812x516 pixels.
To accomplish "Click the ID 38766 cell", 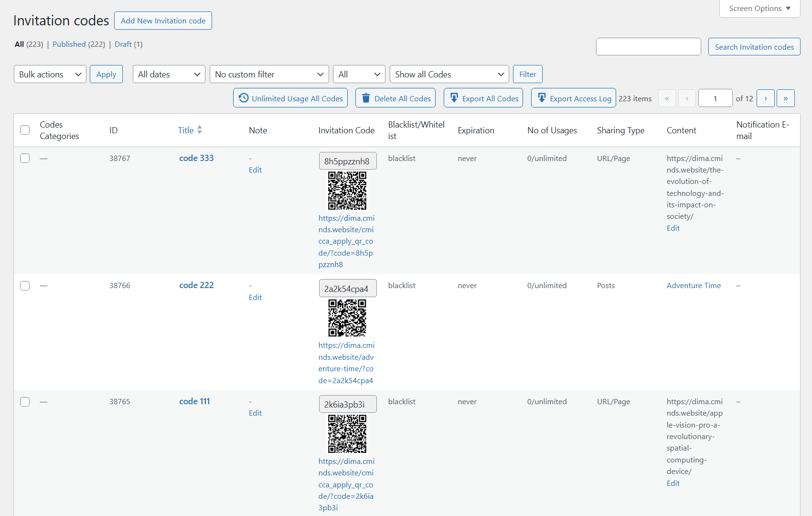I will [119, 285].
